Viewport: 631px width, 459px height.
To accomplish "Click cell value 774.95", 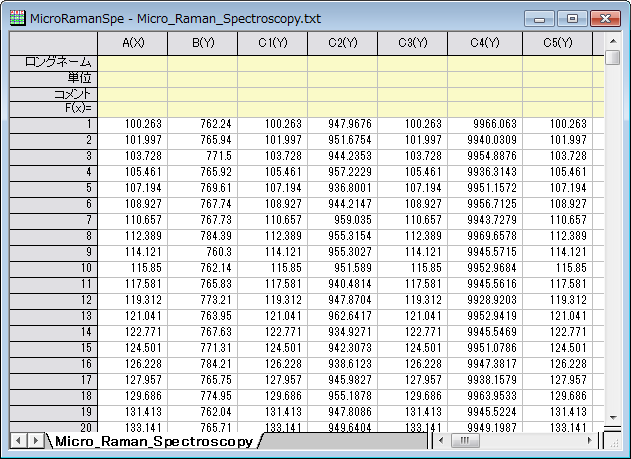I will (203, 396).
